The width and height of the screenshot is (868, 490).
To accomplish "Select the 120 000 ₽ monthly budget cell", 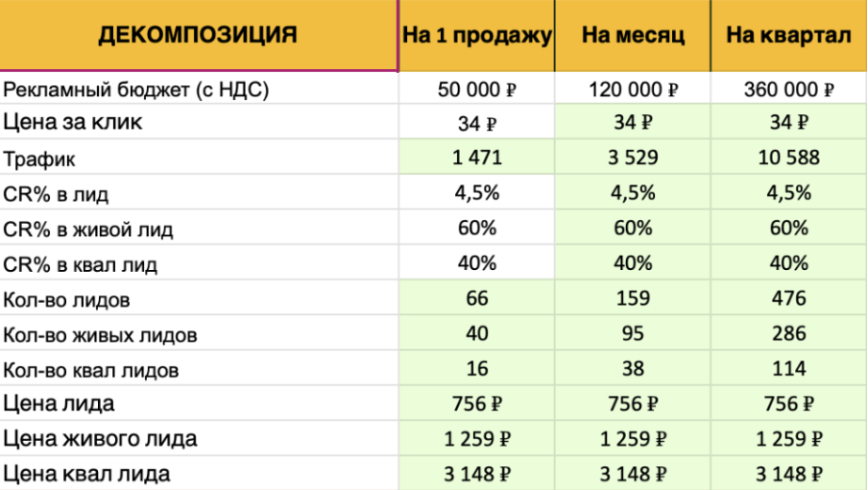I will tap(633, 89).
